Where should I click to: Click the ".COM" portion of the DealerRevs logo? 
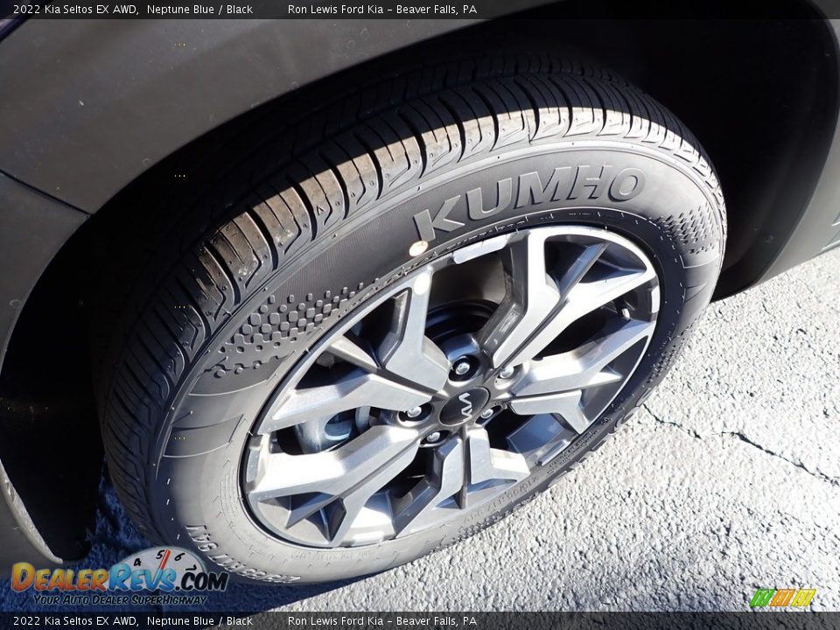tap(203, 581)
